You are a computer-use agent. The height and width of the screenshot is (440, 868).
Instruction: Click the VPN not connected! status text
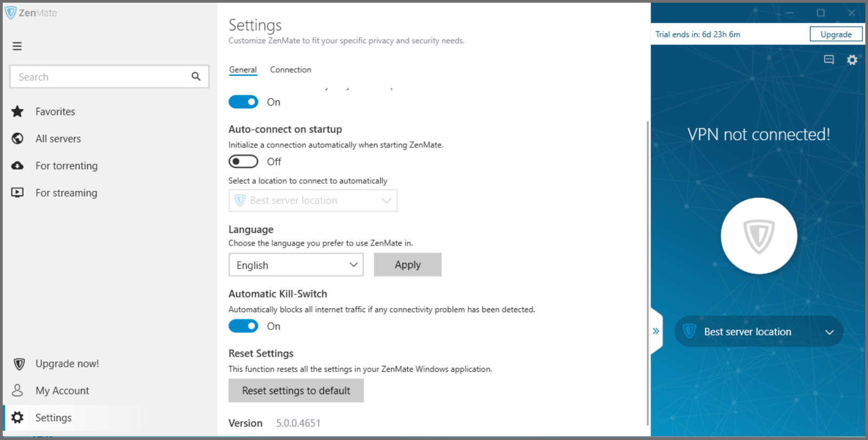pyautogui.click(x=759, y=134)
